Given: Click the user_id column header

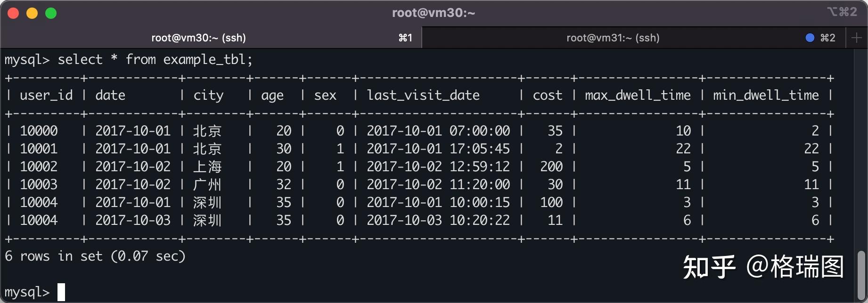Looking at the screenshot, I should point(46,96).
